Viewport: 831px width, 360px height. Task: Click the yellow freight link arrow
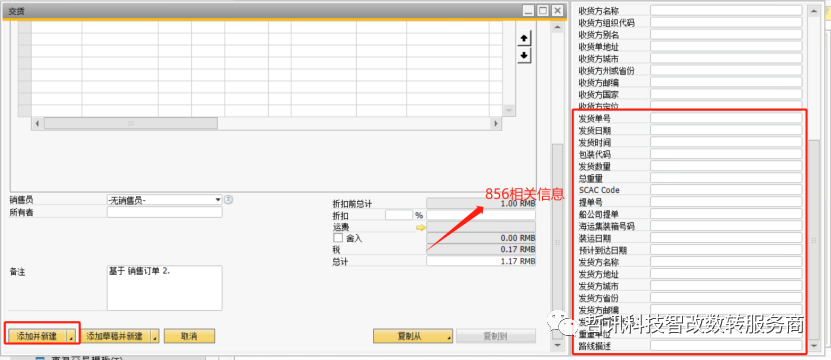(x=420, y=227)
